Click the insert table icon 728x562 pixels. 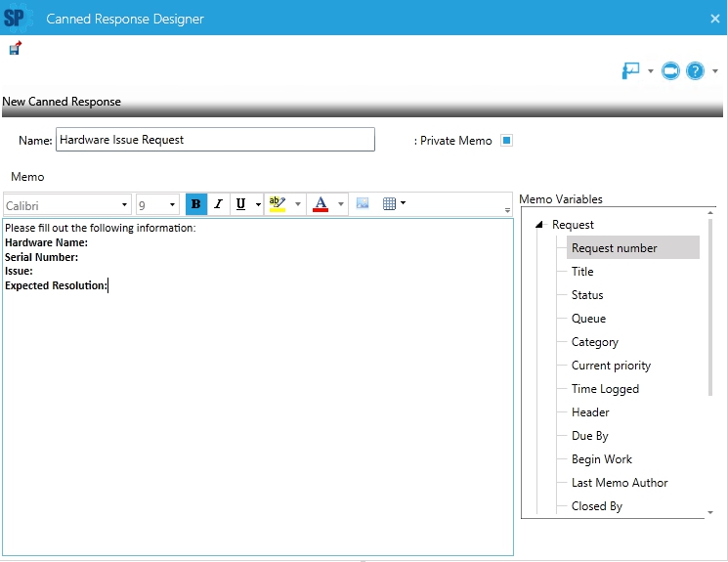[x=389, y=204]
